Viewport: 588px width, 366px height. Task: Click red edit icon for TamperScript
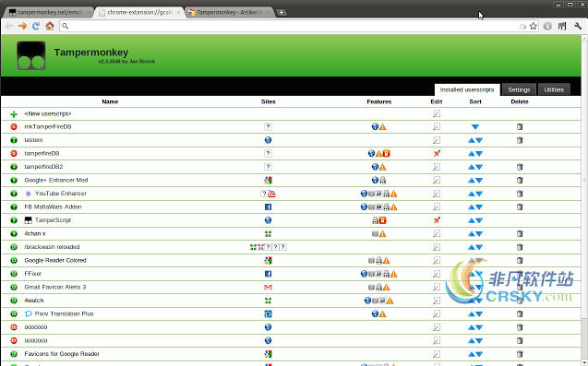[437, 220]
